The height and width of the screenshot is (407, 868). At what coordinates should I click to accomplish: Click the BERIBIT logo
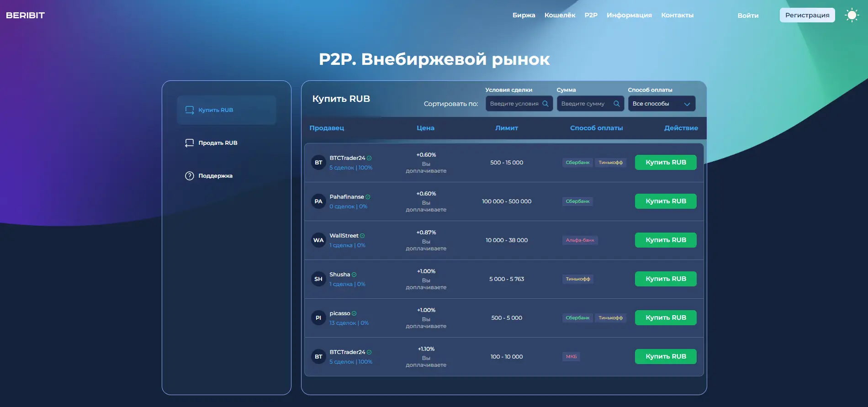[26, 15]
